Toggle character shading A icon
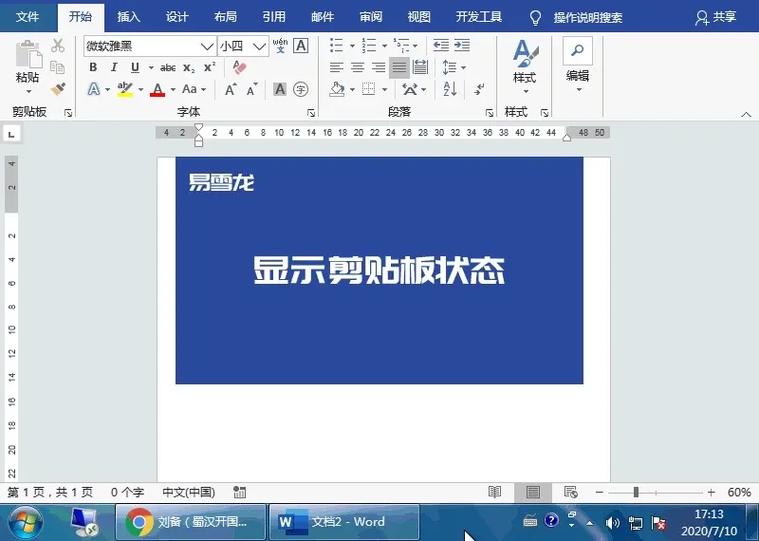Image resolution: width=759 pixels, height=541 pixels. (x=280, y=89)
